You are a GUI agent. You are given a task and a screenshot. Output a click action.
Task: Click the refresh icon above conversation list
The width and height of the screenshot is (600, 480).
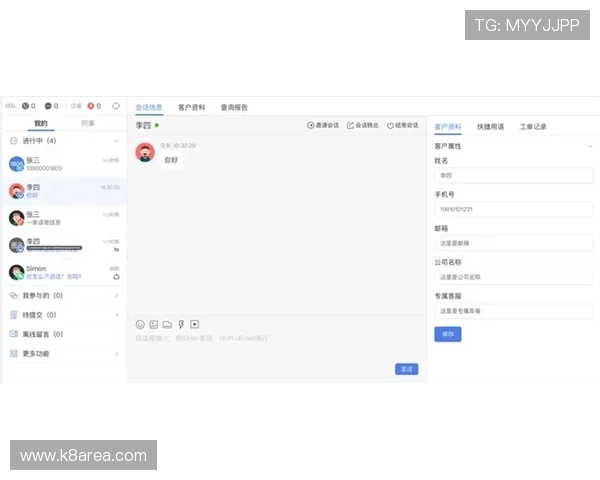[116, 106]
